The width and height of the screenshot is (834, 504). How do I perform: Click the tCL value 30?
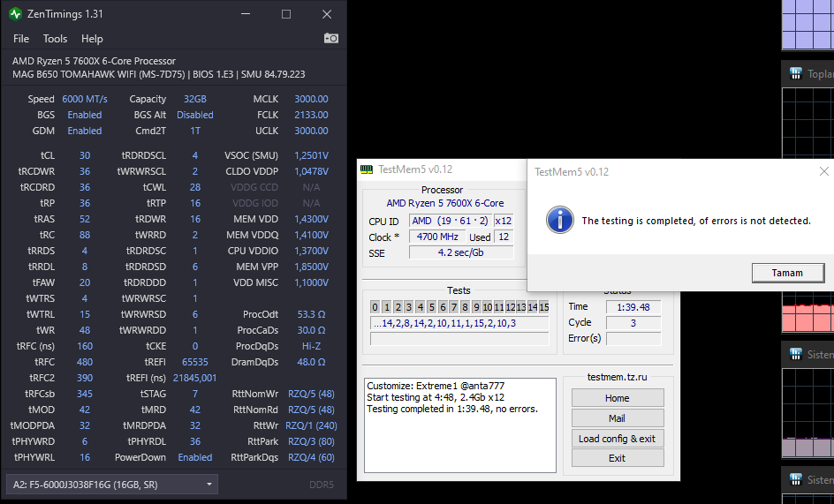85,155
